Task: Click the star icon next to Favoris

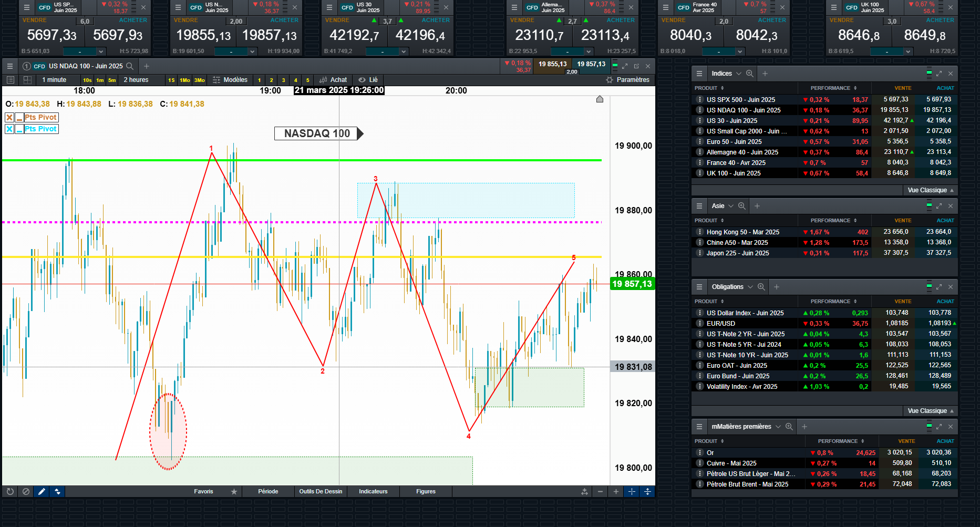Action: point(234,492)
